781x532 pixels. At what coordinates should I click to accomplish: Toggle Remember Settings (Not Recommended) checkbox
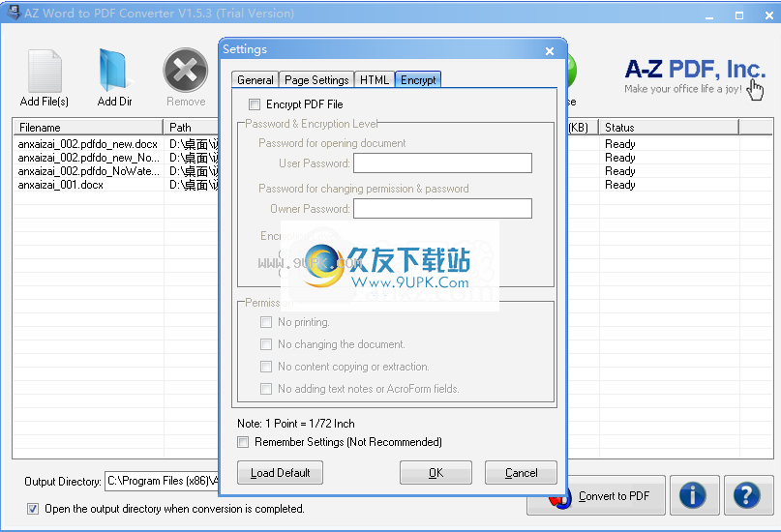pyautogui.click(x=243, y=442)
